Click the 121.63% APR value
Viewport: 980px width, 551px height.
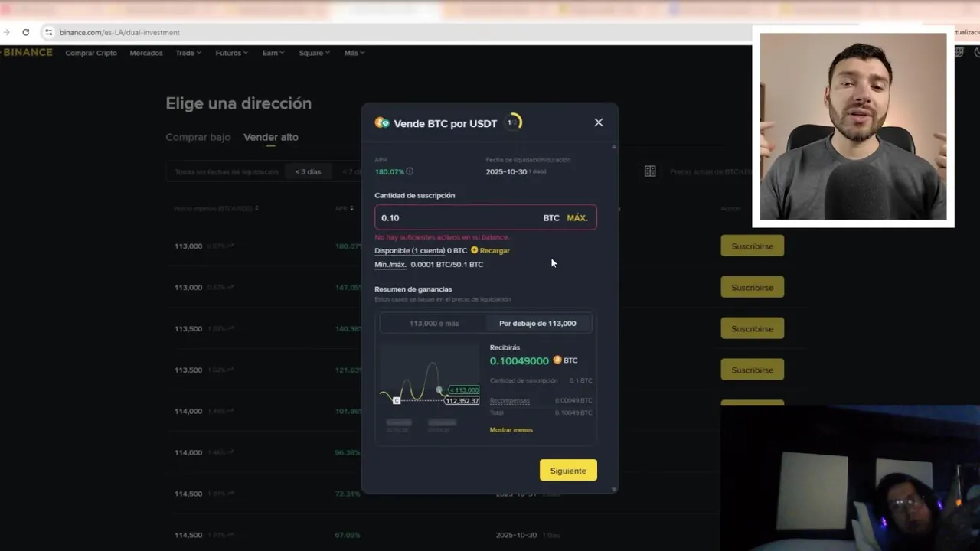point(348,370)
